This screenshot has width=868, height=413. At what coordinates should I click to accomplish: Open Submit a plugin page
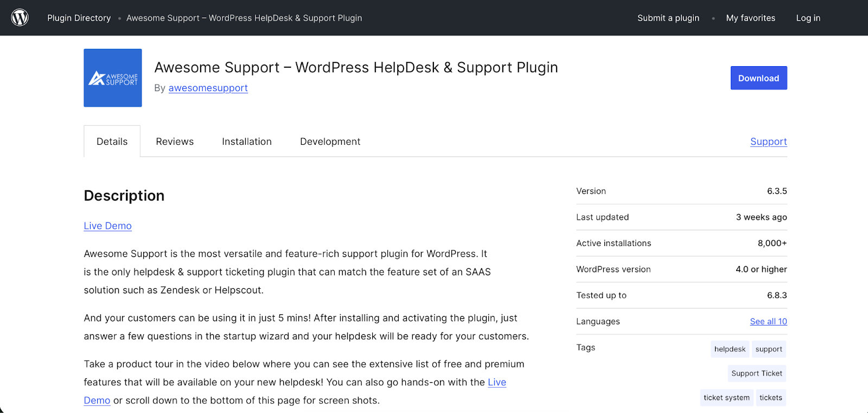click(x=668, y=18)
